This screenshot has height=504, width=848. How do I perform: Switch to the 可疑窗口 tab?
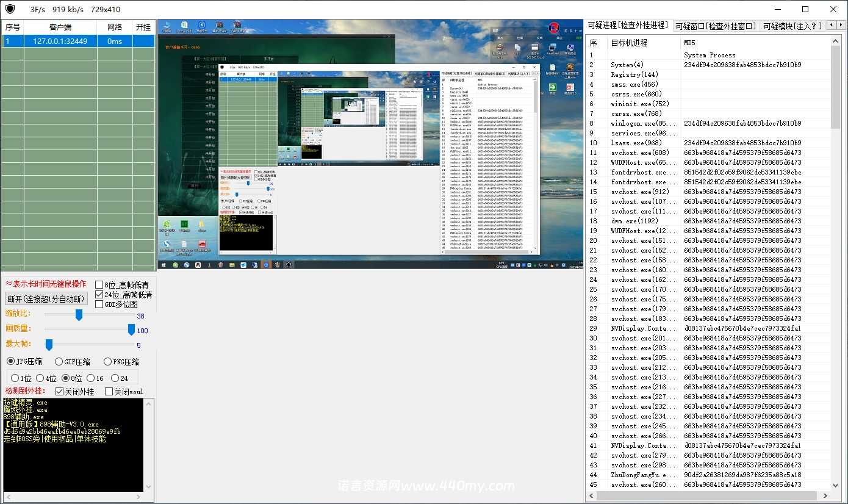[716, 26]
